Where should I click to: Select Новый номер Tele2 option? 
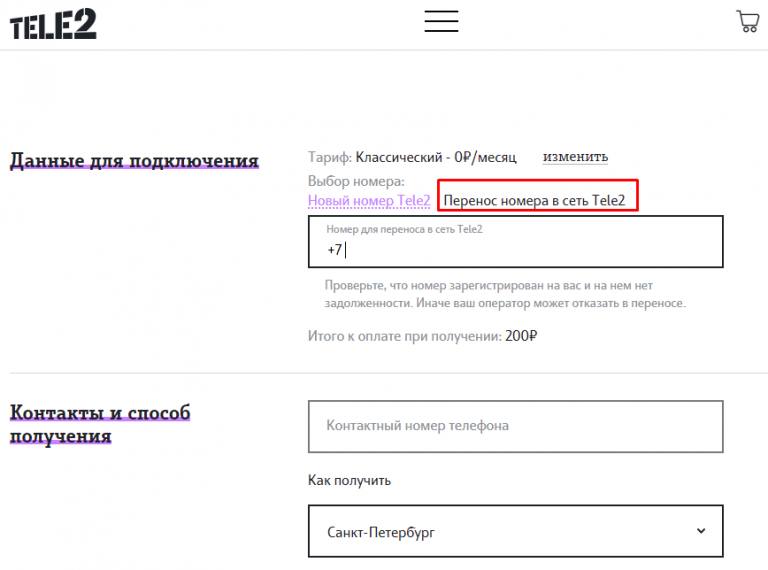pyautogui.click(x=369, y=200)
